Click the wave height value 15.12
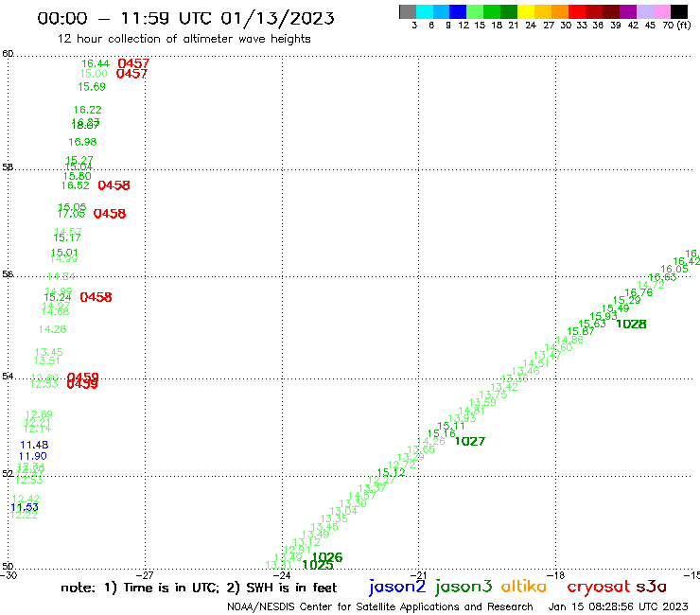The width and height of the screenshot is (700, 615). point(391,472)
